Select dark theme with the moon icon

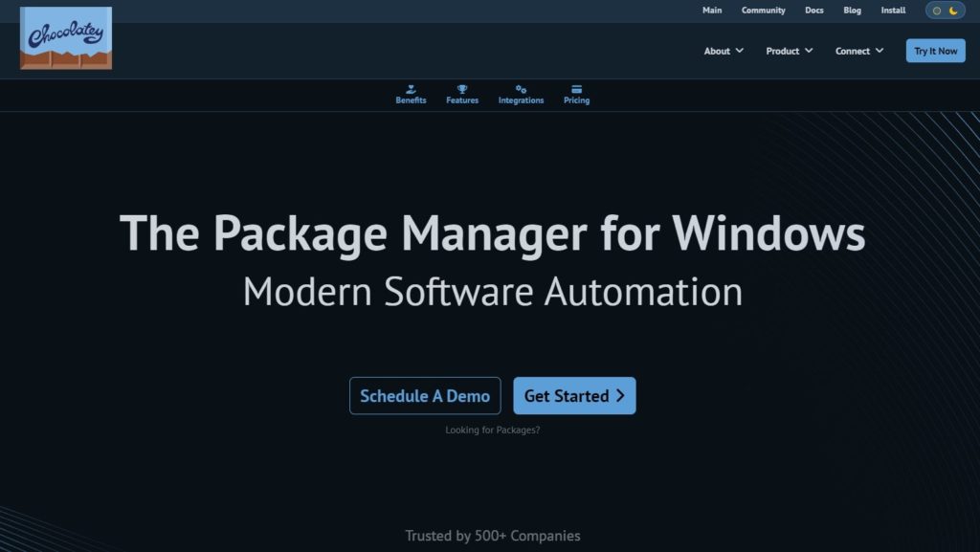click(953, 11)
